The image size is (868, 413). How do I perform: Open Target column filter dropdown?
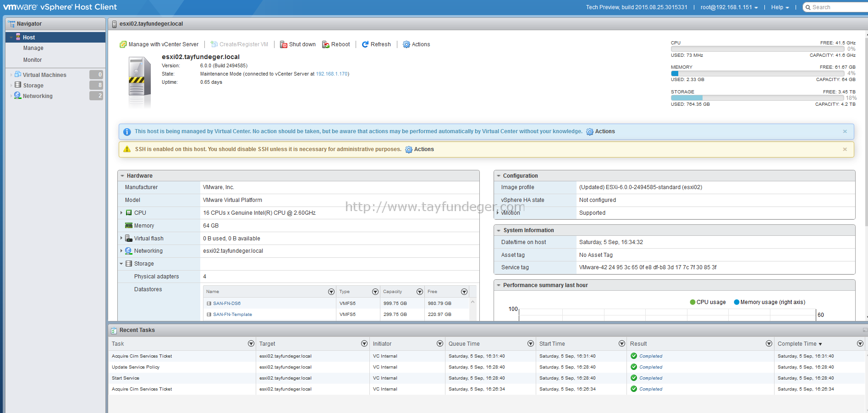point(364,343)
